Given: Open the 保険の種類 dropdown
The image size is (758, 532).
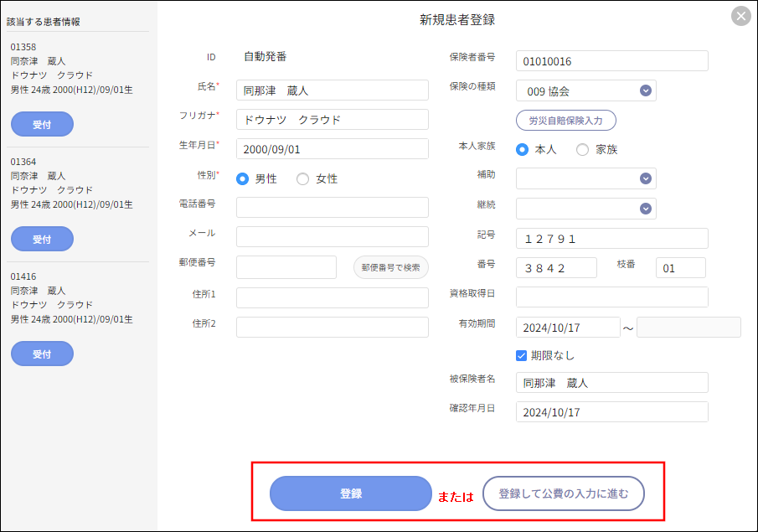Looking at the screenshot, I should click(x=644, y=90).
